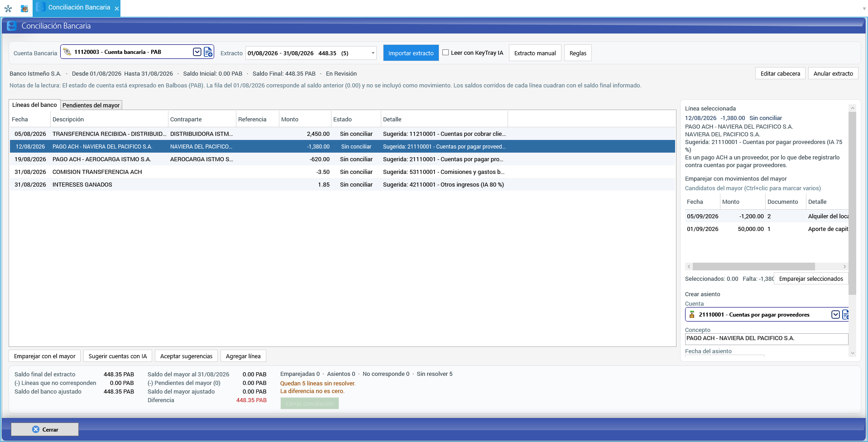The width and height of the screenshot is (868, 442).
Task: Click the Concepto input field
Action: [x=767, y=339]
